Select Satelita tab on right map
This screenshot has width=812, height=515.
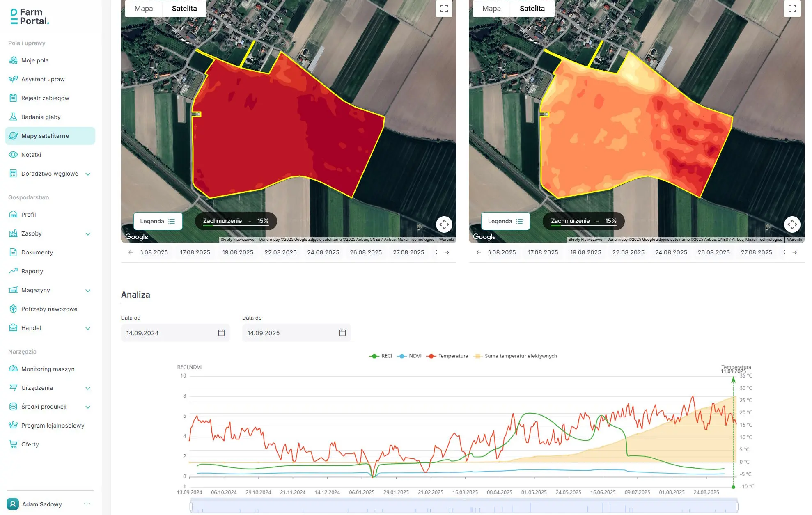pos(532,9)
